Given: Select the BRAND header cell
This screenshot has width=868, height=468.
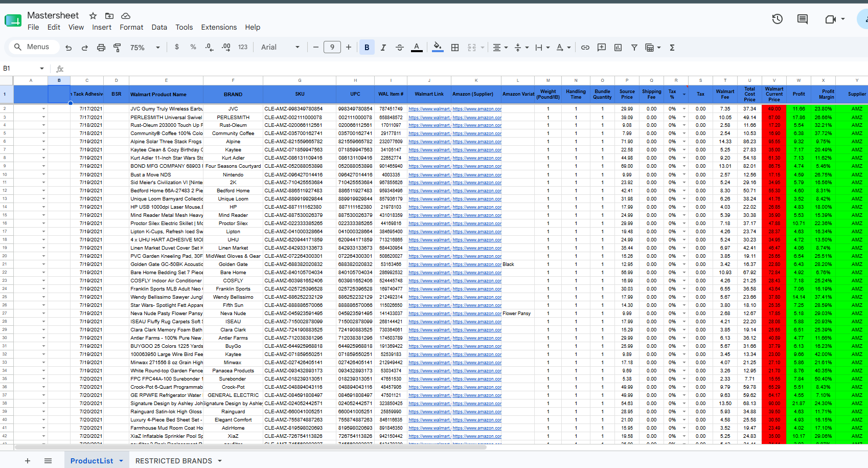Looking at the screenshot, I should 233,94.
